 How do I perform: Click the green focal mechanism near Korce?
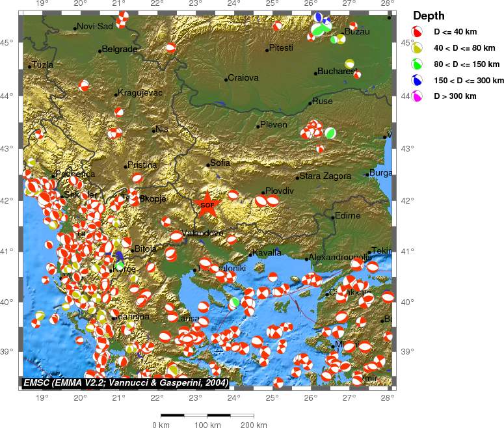120,266
